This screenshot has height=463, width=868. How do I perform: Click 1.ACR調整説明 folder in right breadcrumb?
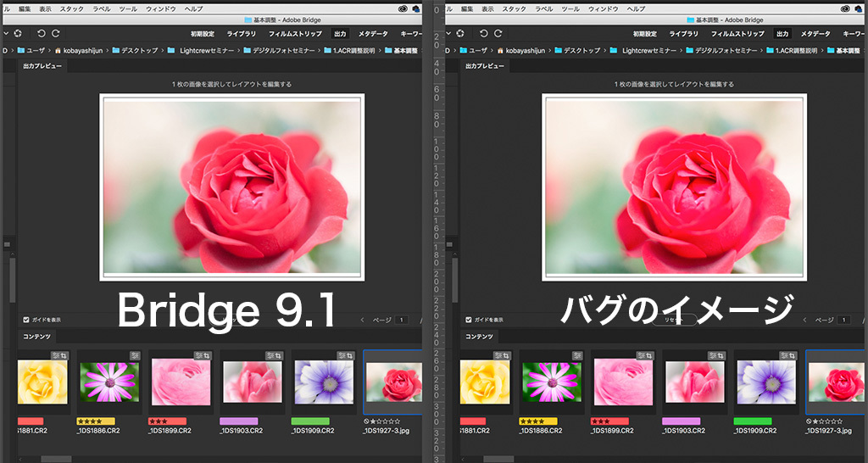click(x=793, y=50)
